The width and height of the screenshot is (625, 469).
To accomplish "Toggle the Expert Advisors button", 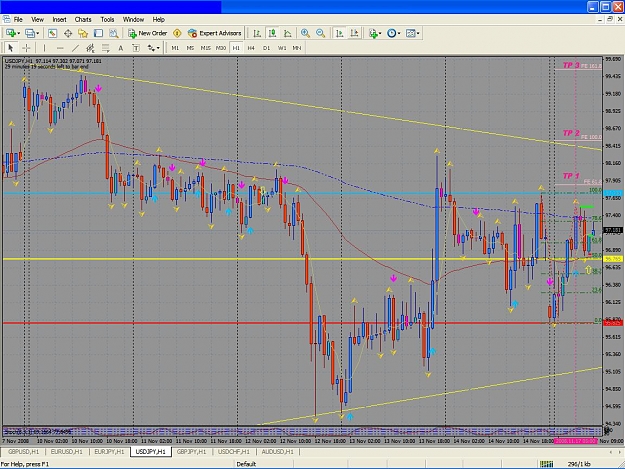I will click(214, 33).
